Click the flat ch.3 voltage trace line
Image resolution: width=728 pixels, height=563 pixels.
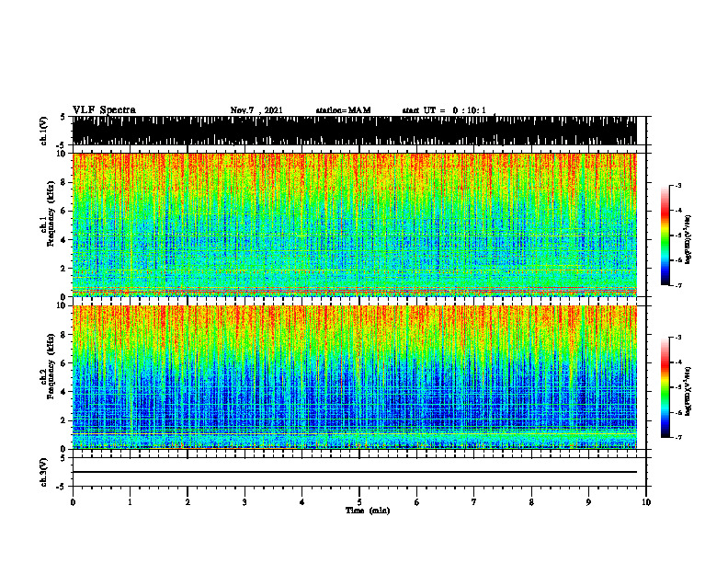tap(354, 472)
